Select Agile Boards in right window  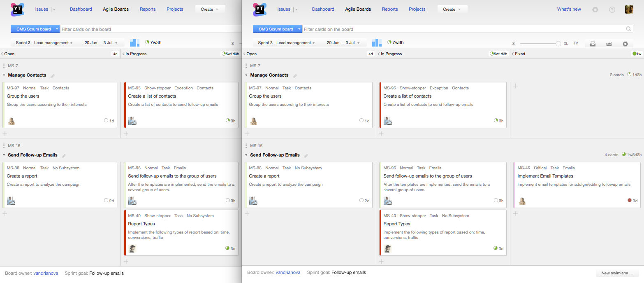[358, 9]
